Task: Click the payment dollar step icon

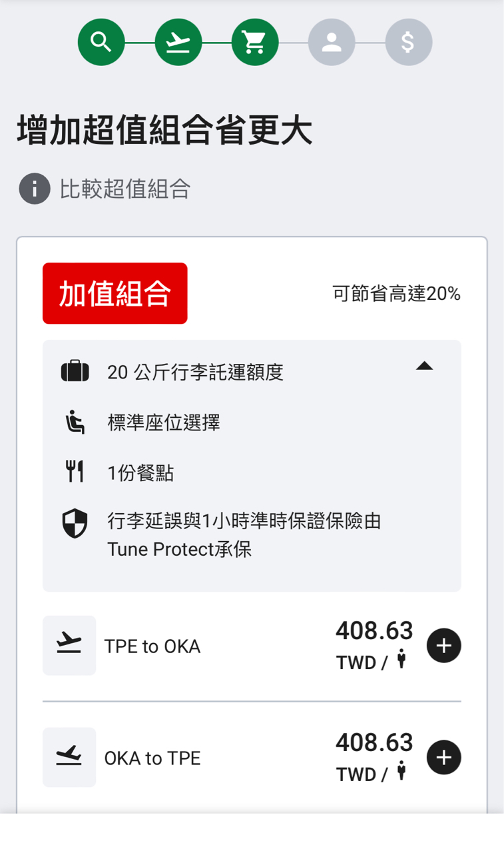Action: click(408, 42)
